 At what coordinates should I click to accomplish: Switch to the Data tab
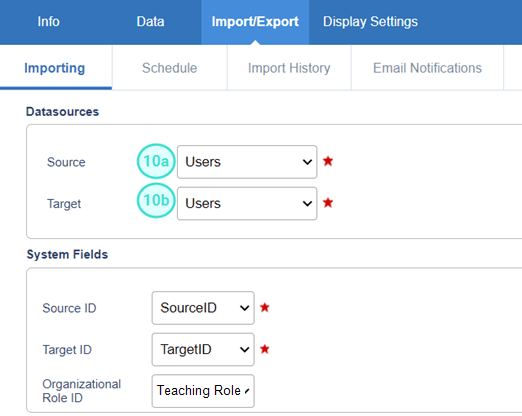(x=150, y=22)
